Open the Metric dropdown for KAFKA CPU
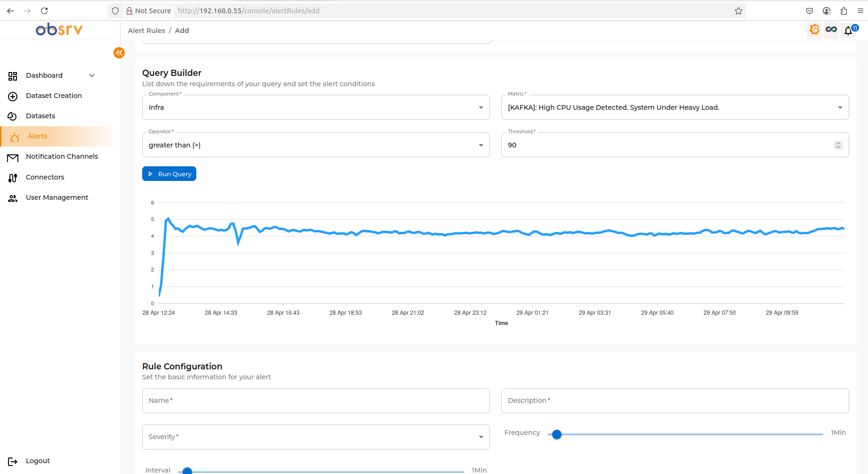The image size is (868, 474). coord(675,107)
